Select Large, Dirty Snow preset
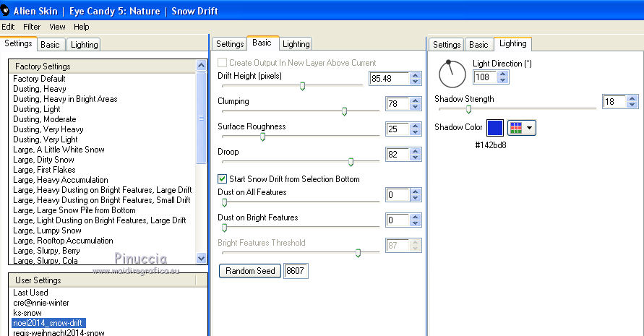The image size is (644, 336). (43, 160)
